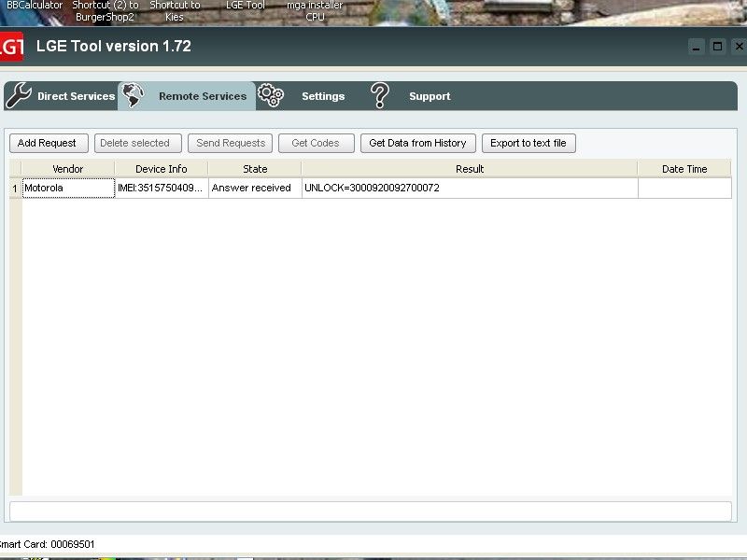Click the empty Date Time cell in row 1
This screenshot has width=747, height=560.
coord(684,189)
